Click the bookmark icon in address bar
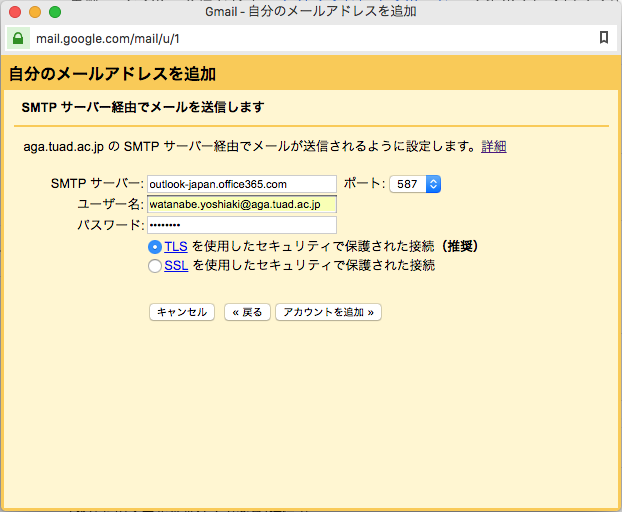The height and width of the screenshot is (512, 622). [x=603, y=38]
